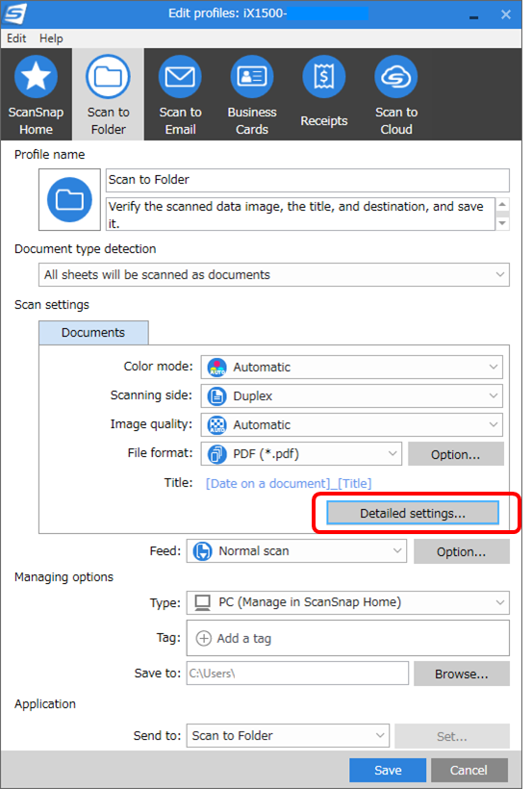Open the Color mode dropdown

point(351,367)
